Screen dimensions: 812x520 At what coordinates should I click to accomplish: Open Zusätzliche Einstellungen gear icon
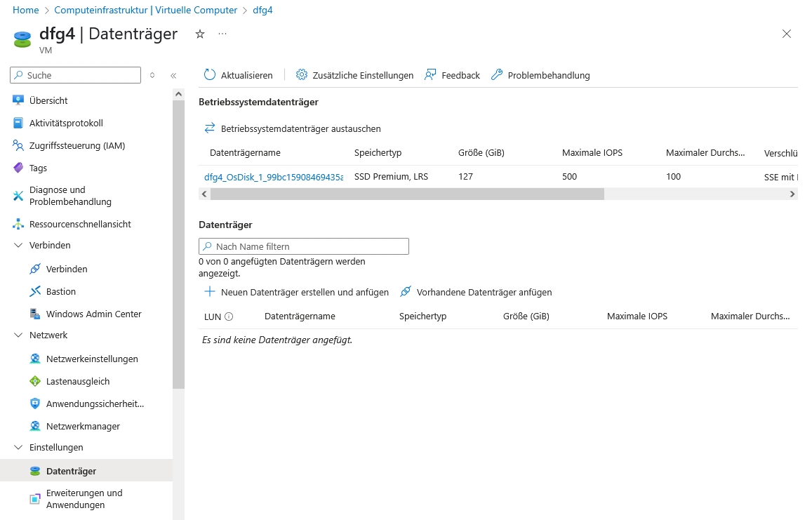(x=302, y=75)
